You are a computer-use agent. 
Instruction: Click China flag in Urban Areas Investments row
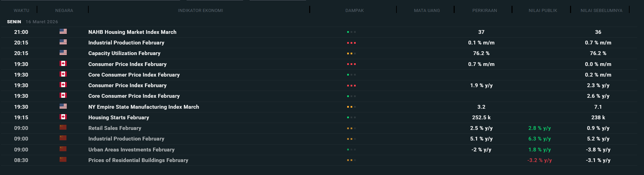coord(63,149)
